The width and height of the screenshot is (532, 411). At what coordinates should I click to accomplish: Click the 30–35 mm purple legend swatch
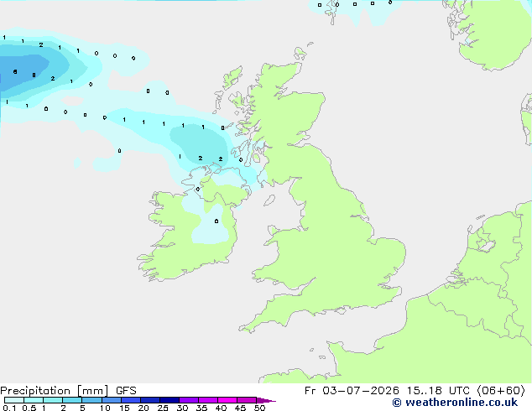[x=189, y=400]
